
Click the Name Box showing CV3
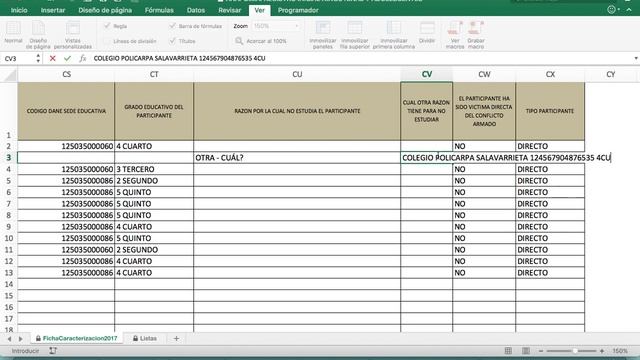pyautogui.click(x=18, y=58)
